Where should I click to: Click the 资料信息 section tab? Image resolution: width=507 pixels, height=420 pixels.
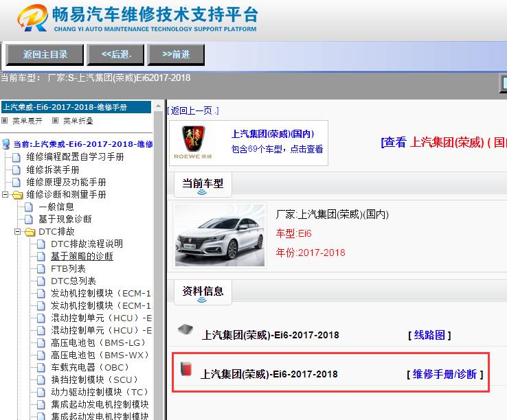click(203, 292)
